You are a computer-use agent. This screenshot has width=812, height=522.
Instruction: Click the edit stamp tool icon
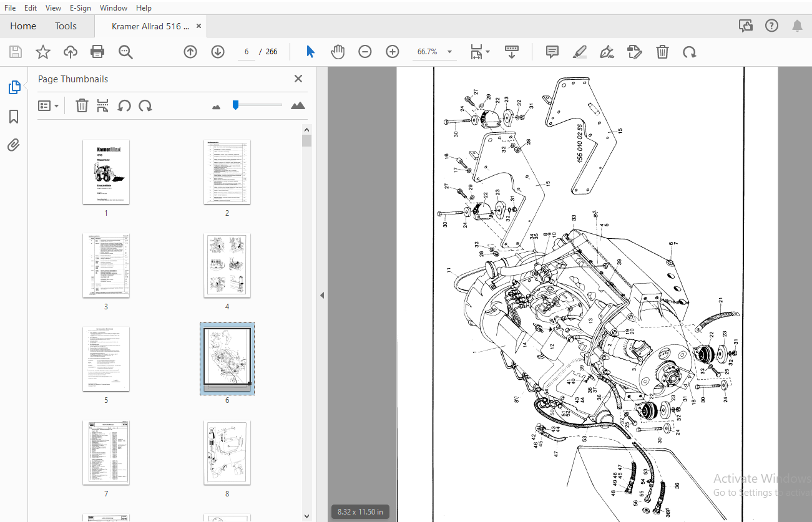[634, 52]
